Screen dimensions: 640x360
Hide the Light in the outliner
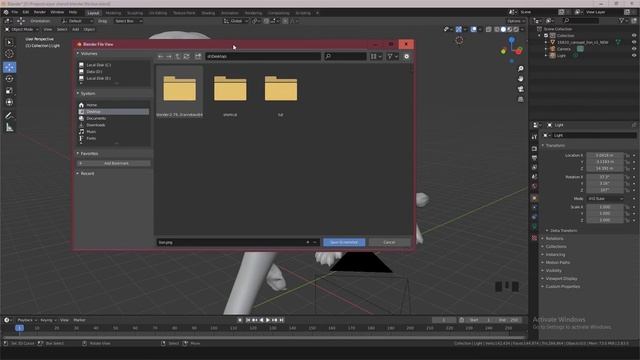pos(634,55)
